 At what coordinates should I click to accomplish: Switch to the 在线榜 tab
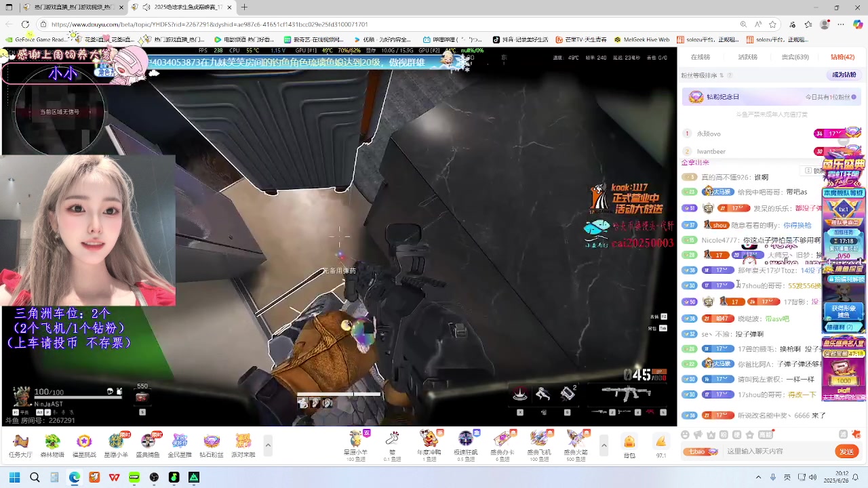[701, 57]
